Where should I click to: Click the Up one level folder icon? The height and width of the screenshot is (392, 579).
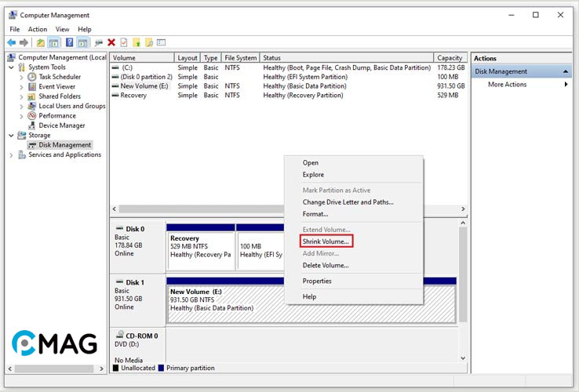[x=40, y=42]
